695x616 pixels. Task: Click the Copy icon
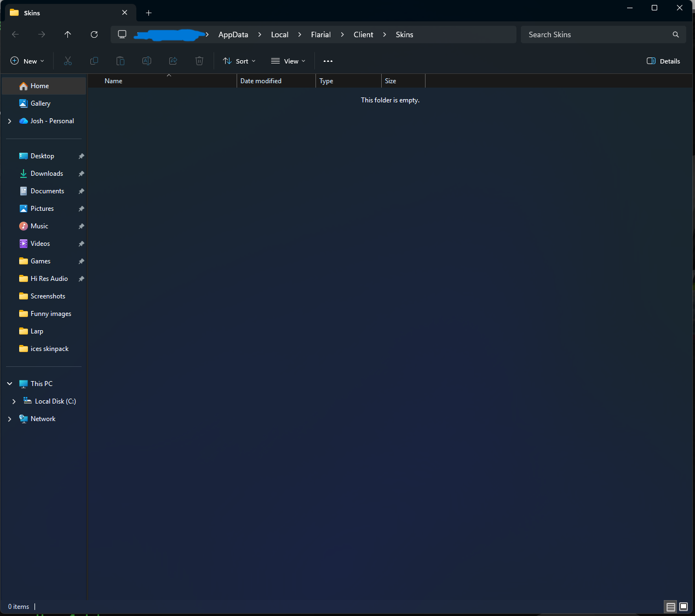[x=94, y=61]
